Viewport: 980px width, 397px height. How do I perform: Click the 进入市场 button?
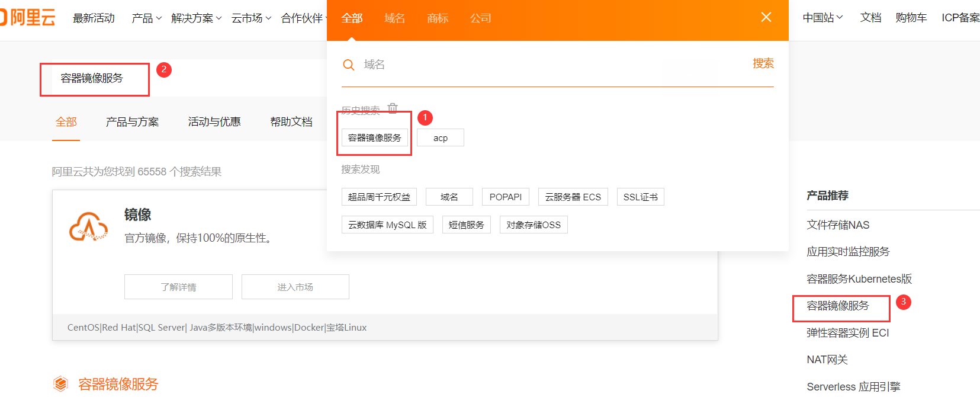[x=295, y=287]
